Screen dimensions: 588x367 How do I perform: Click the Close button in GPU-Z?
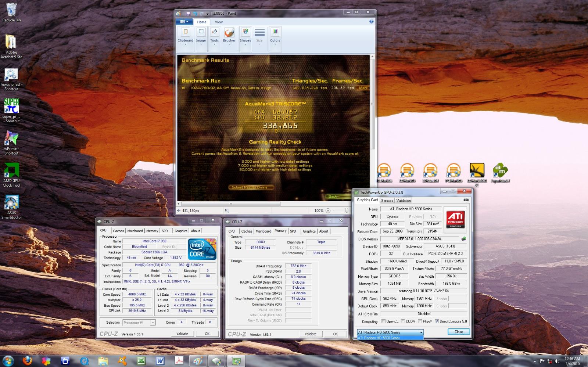(459, 332)
